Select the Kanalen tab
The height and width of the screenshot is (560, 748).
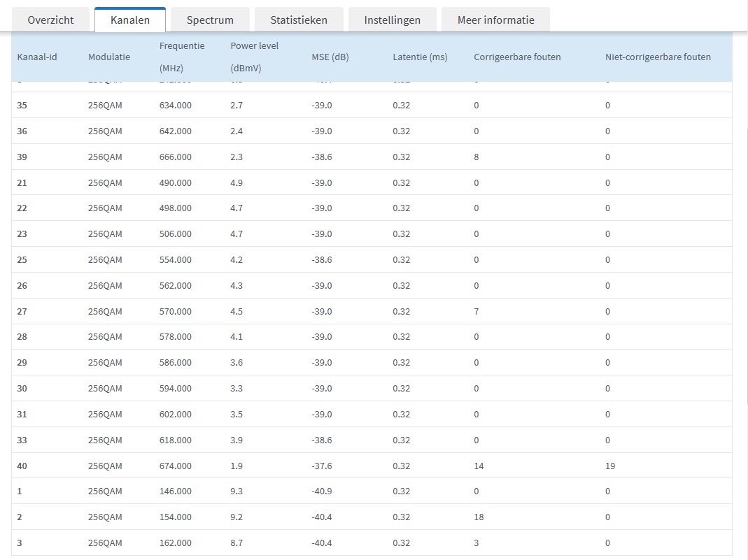tap(130, 20)
